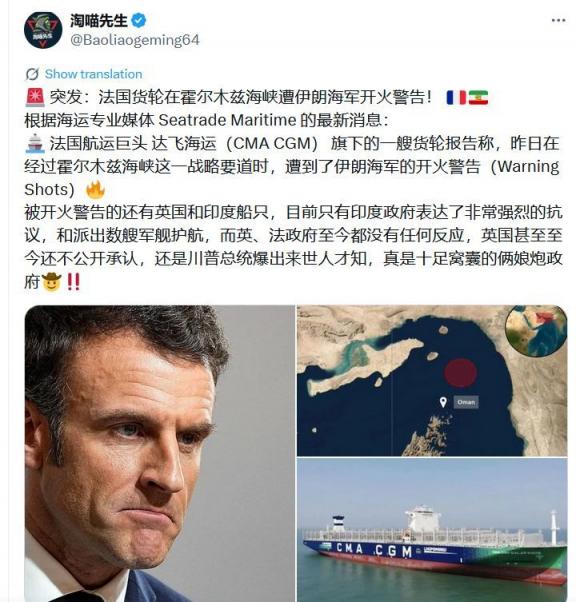The width and height of the screenshot is (576, 602).
Task: Open the CMA CGM container ship photo
Action: [x=432, y=530]
